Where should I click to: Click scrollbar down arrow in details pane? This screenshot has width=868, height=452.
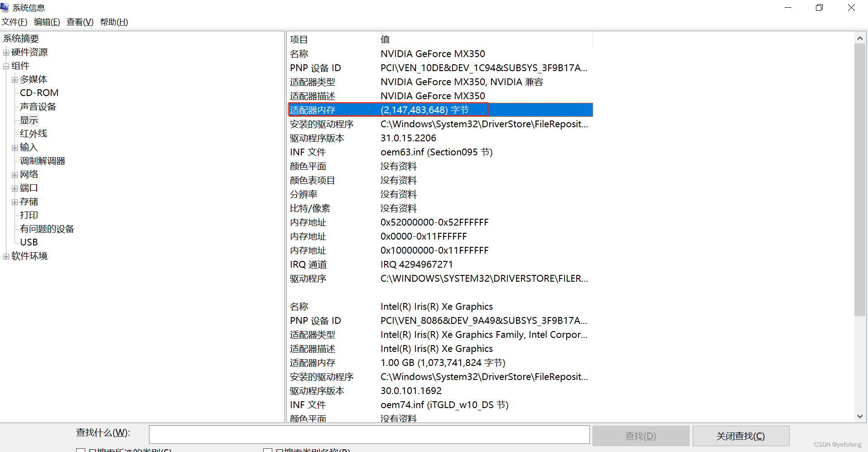click(860, 416)
